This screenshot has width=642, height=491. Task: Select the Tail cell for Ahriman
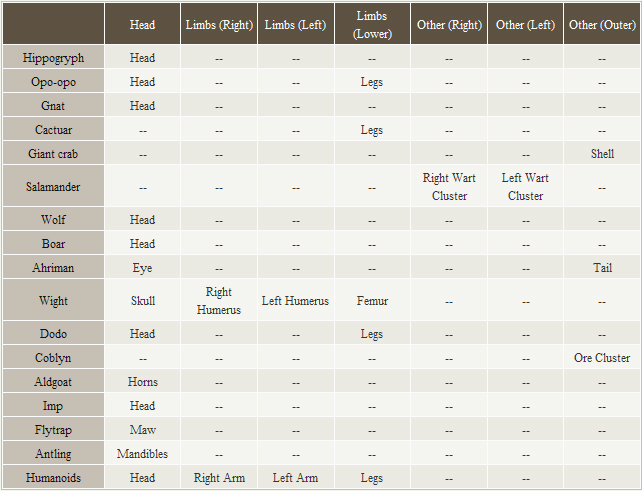[x=602, y=268]
